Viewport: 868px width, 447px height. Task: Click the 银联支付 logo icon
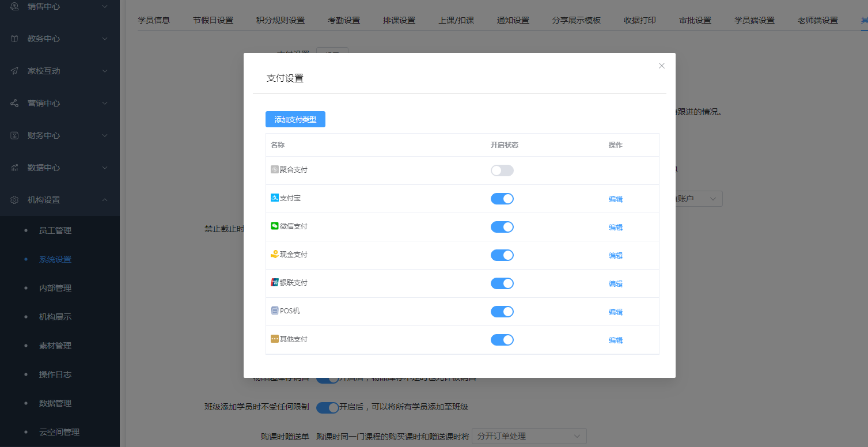tap(275, 282)
